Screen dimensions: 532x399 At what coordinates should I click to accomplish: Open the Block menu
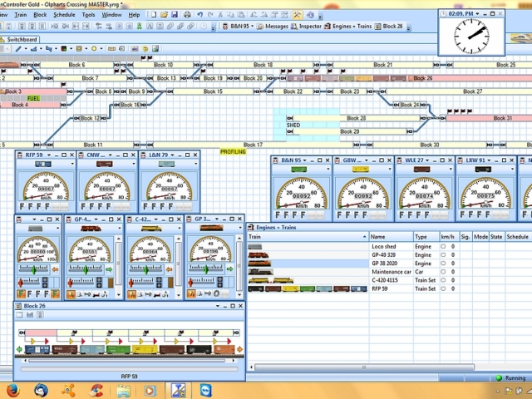pyautogui.click(x=40, y=15)
